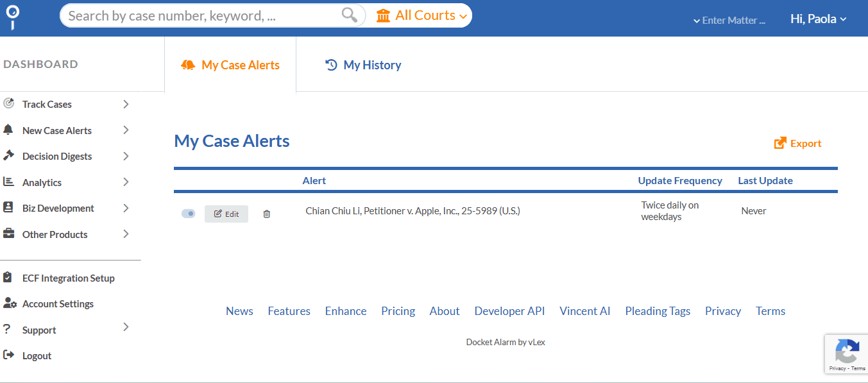Delete the Apple case alert via trash icon
This screenshot has width=868, height=383.
click(267, 214)
